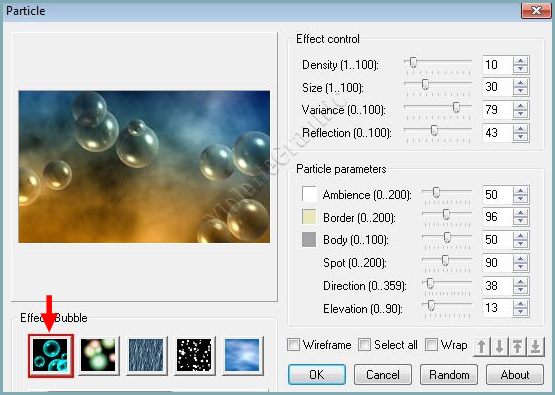
Task: Increase Density value with up spinner
Action: (520, 61)
